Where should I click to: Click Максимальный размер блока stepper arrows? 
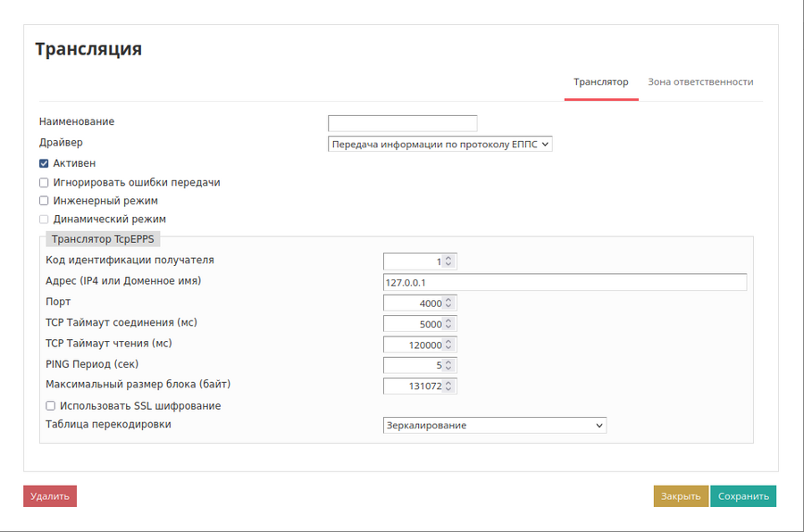point(449,387)
